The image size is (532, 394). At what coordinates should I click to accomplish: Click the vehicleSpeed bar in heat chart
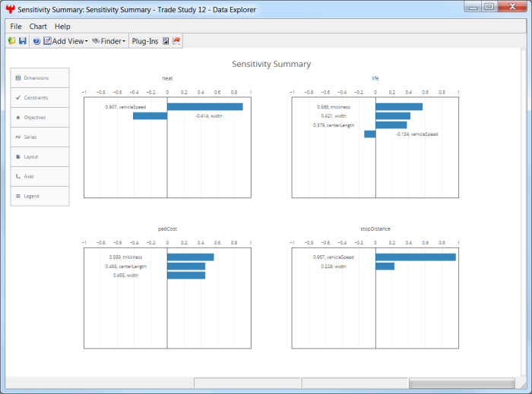tap(204, 107)
